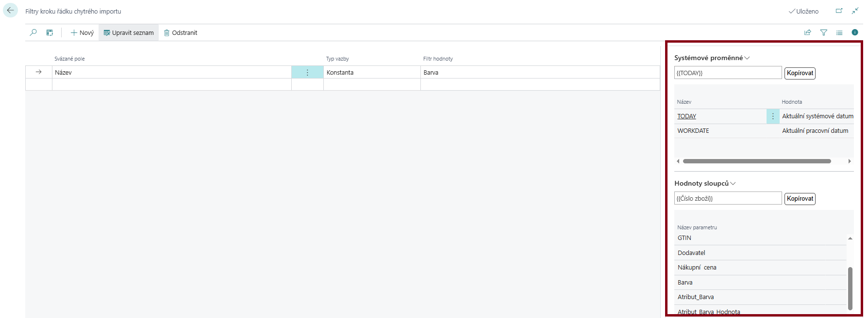The width and height of the screenshot is (868, 318).
Task: Toggle the FactBox info icon
Action: (x=855, y=32)
